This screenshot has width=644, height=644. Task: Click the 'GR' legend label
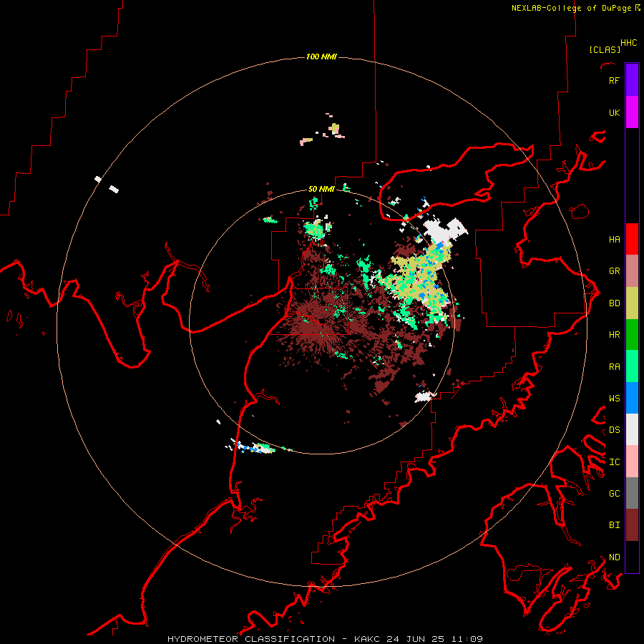pyautogui.click(x=614, y=271)
